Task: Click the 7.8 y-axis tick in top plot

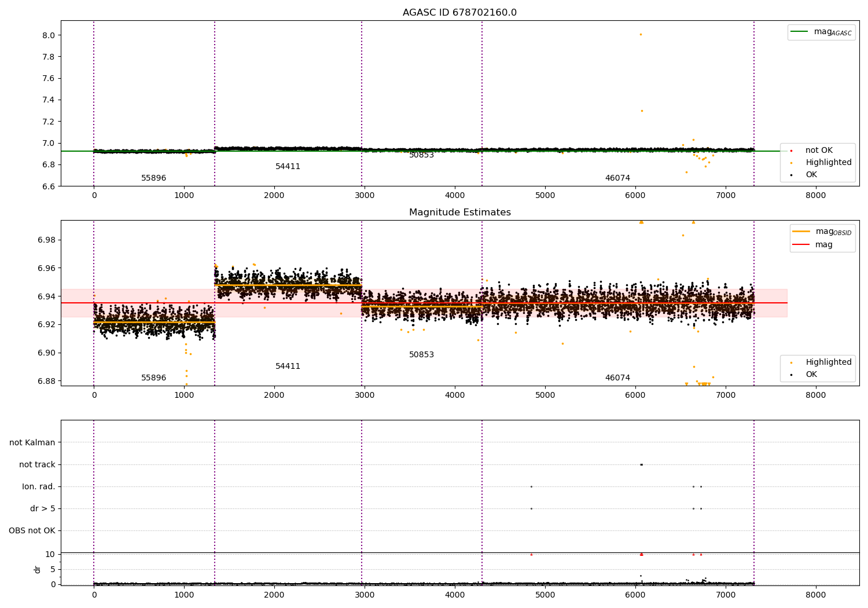Action: [x=48, y=57]
